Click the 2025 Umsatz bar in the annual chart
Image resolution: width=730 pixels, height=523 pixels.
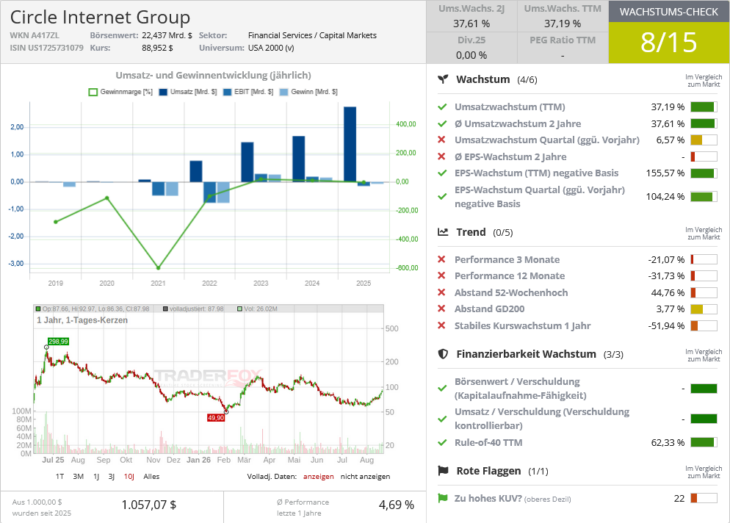tap(350, 144)
